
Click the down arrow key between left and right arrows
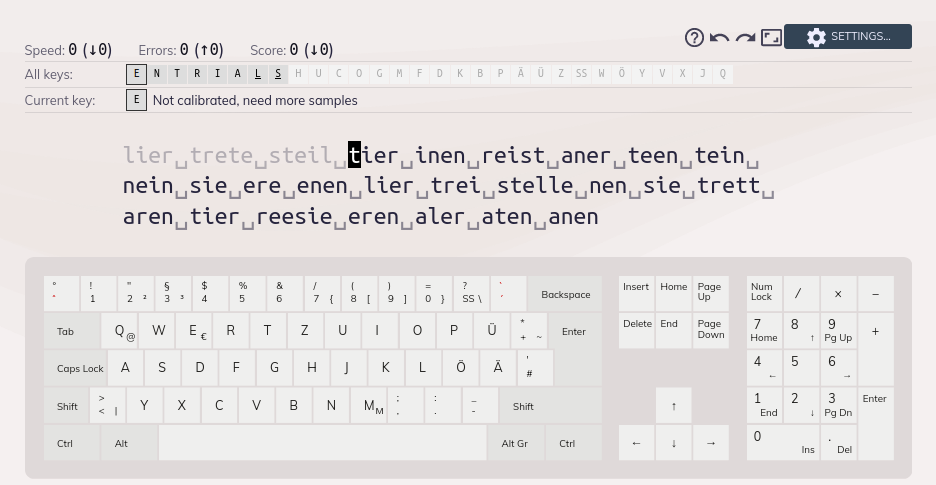point(673,443)
